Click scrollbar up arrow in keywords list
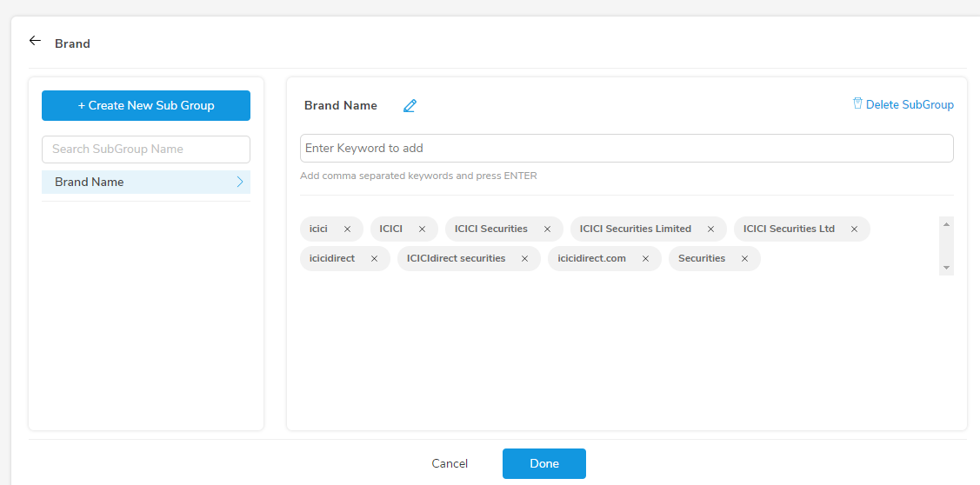980x485 pixels. [946, 223]
